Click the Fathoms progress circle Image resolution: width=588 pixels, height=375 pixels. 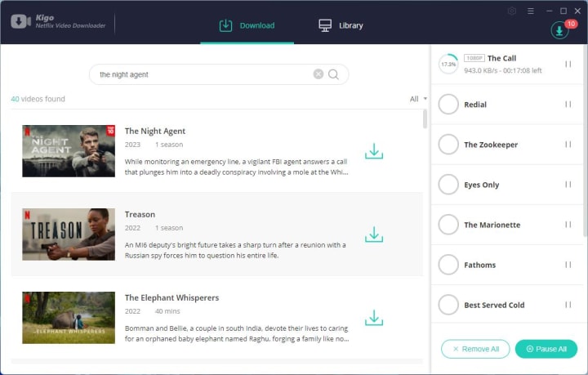pyautogui.click(x=448, y=265)
